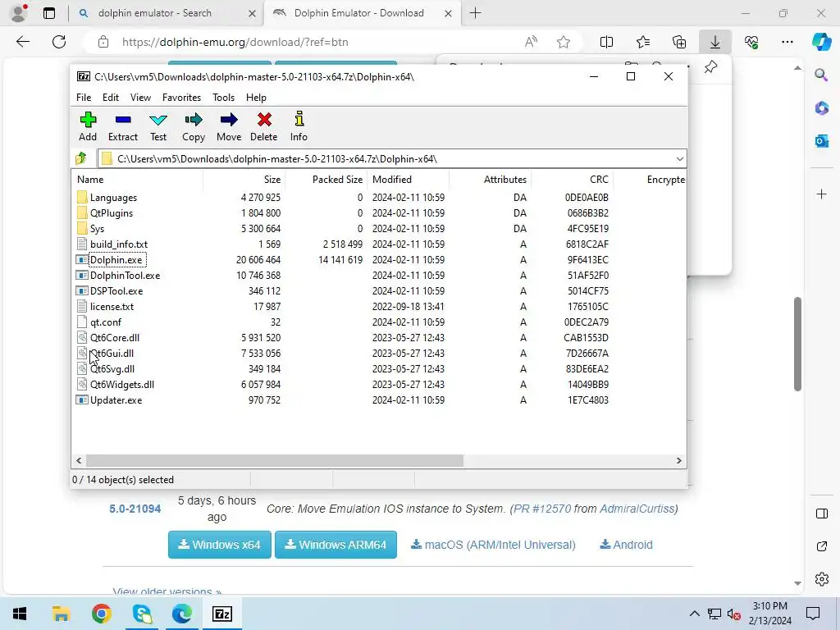
Task: Open Windows Start menu
Action: [x=20, y=614]
